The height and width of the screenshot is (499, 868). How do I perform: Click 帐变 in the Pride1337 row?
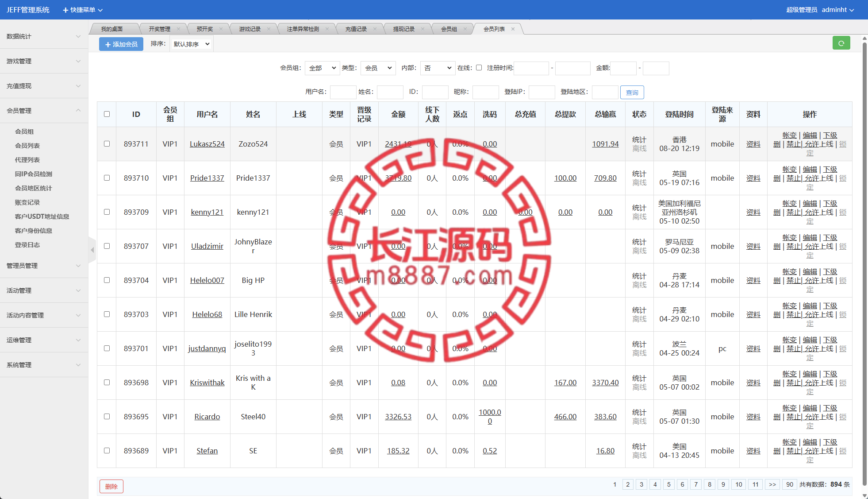[x=789, y=169]
